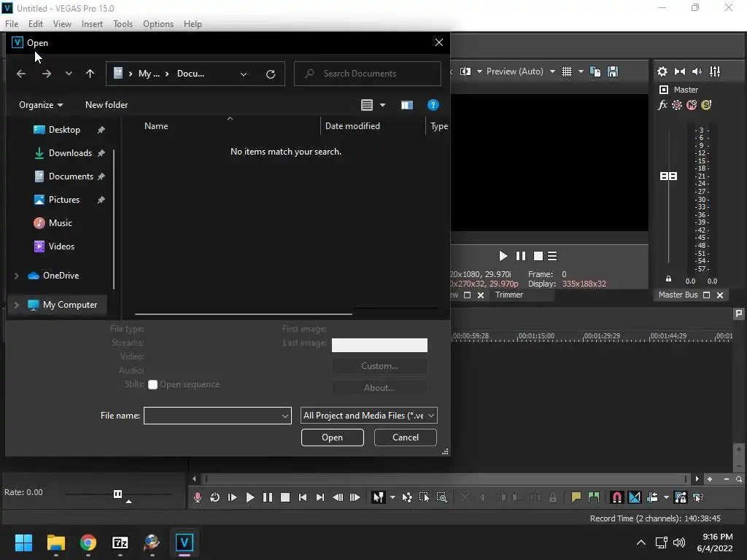
Task: Click the Rate slider handle
Action: tap(117, 494)
